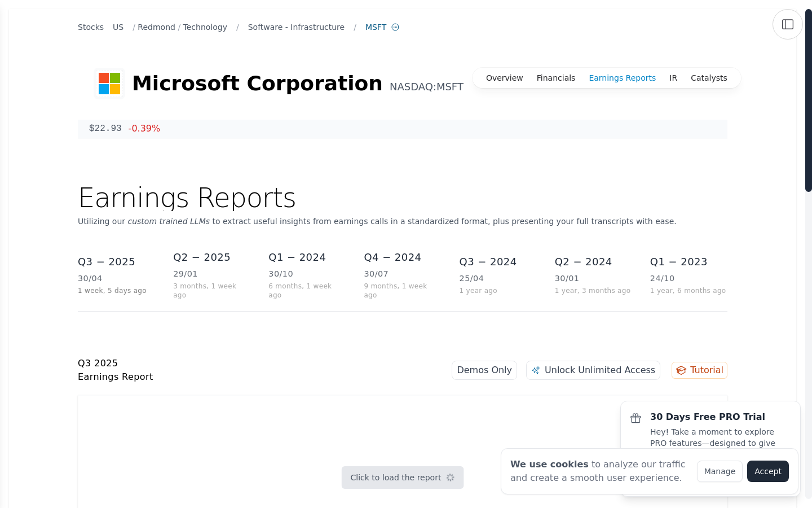The height and width of the screenshot is (508, 812).
Task: Accept the cookies
Action: point(768,471)
